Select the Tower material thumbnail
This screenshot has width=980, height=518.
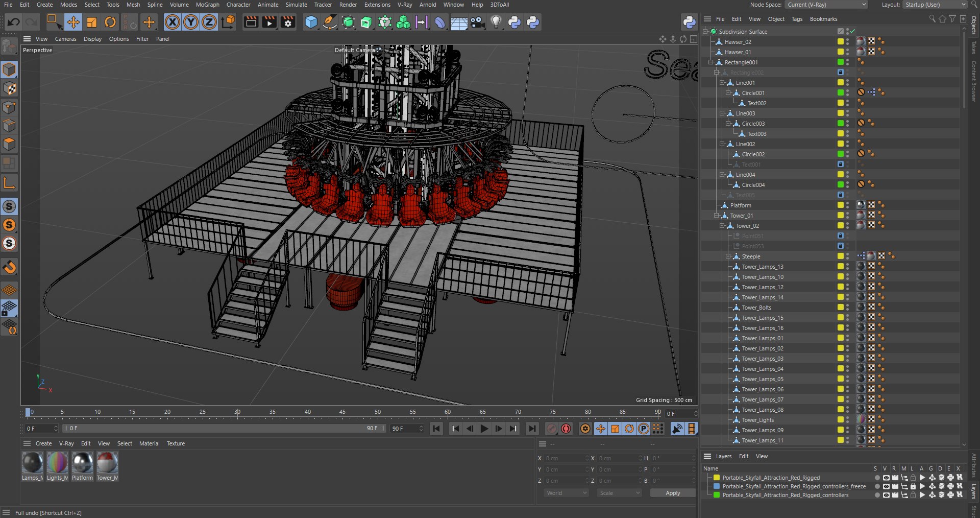click(x=107, y=463)
